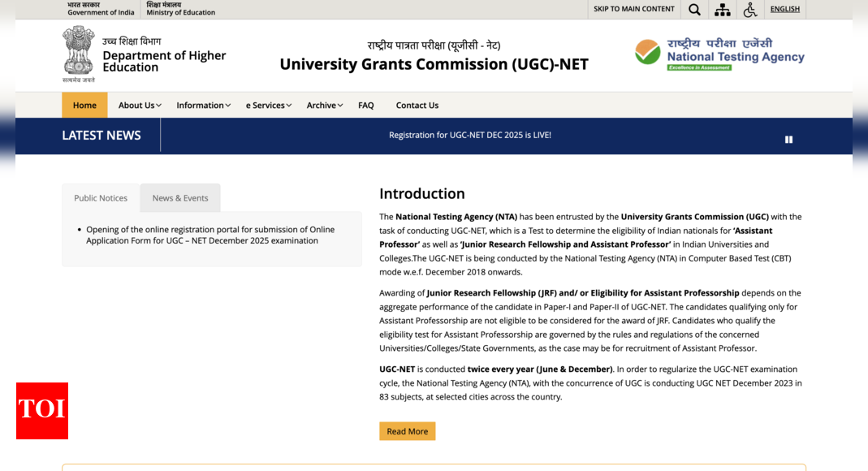Expand the Archive menu
Screen dimensions: 868x471
pos(325,106)
